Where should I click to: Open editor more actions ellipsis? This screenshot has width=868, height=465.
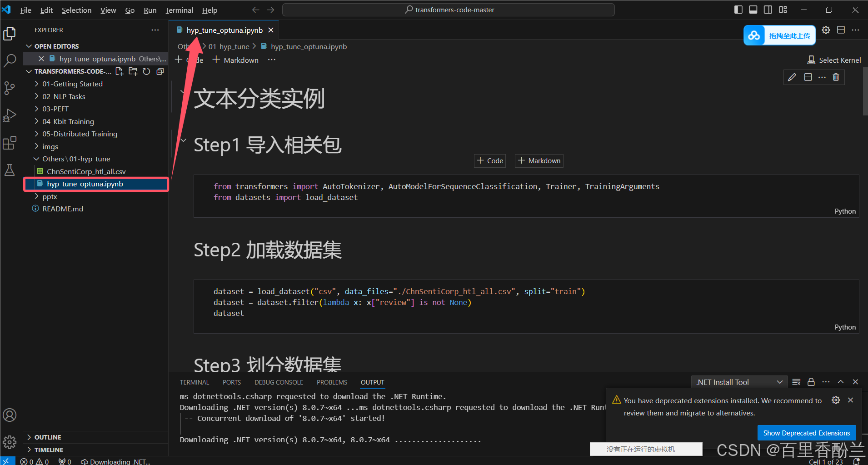(x=856, y=30)
